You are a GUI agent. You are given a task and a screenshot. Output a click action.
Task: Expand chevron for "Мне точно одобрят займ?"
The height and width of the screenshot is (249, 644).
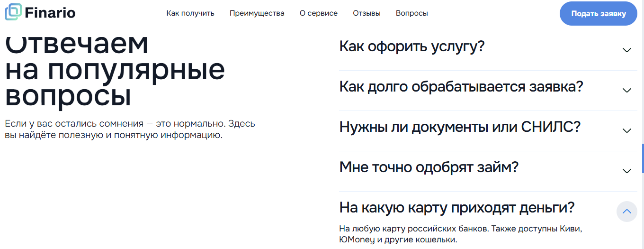(x=627, y=171)
